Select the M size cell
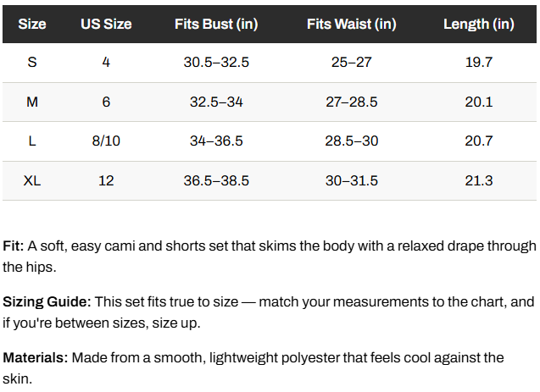The width and height of the screenshot is (540, 392). point(32,102)
